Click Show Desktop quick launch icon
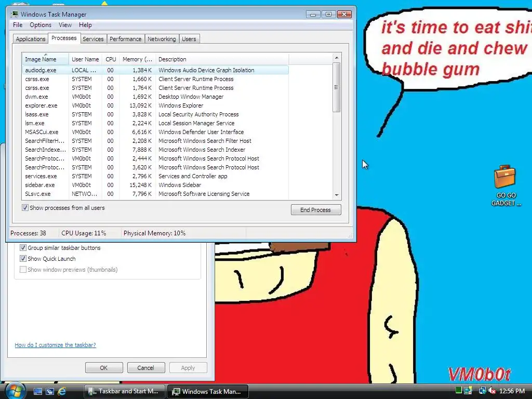The height and width of the screenshot is (399, 532). coord(38,391)
